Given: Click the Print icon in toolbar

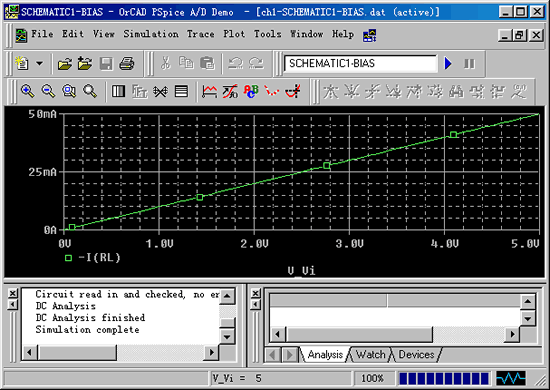Looking at the screenshot, I should [127, 63].
